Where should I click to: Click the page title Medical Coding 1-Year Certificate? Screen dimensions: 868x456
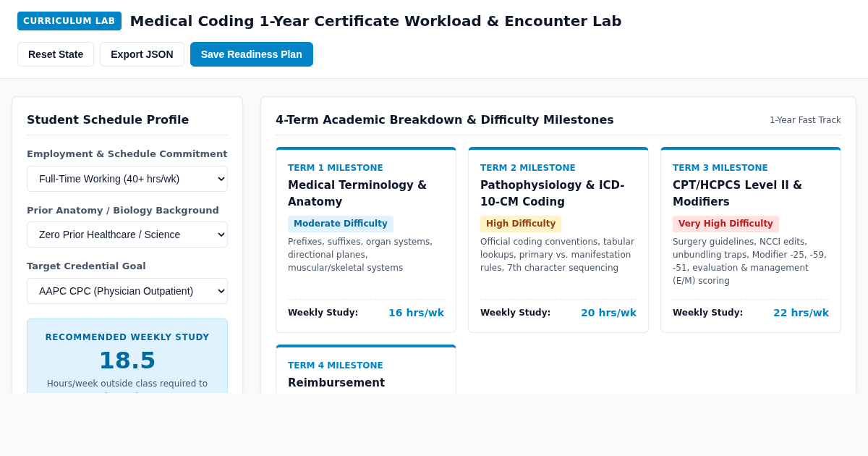point(375,21)
